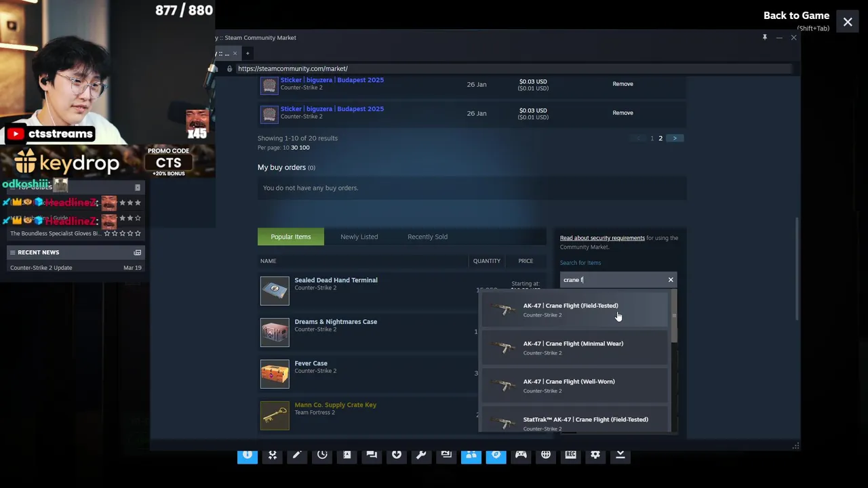The height and width of the screenshot is (488, 868).
Task: Sort by the NAME column header
Action: click(x=268, y=261)
